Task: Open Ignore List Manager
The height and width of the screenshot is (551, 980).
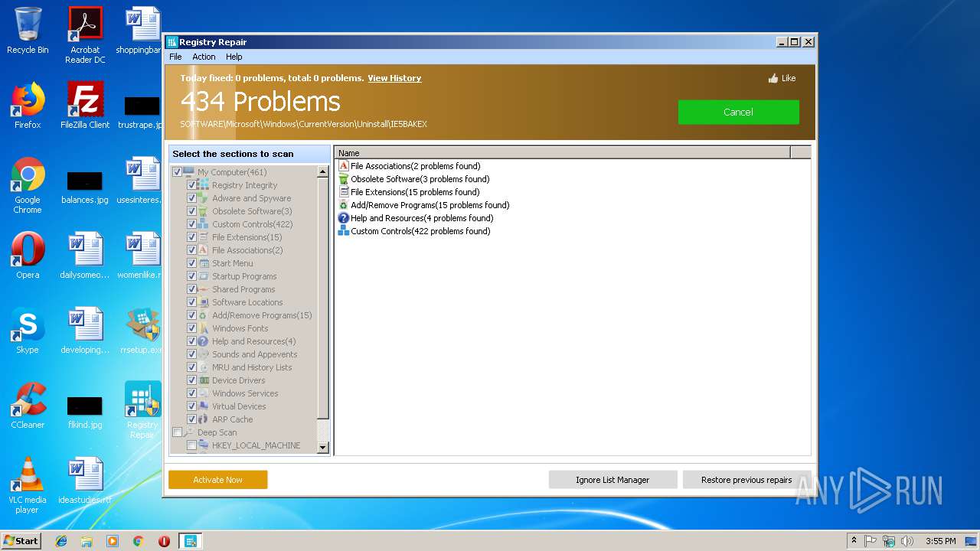Action: pos(612,480)
